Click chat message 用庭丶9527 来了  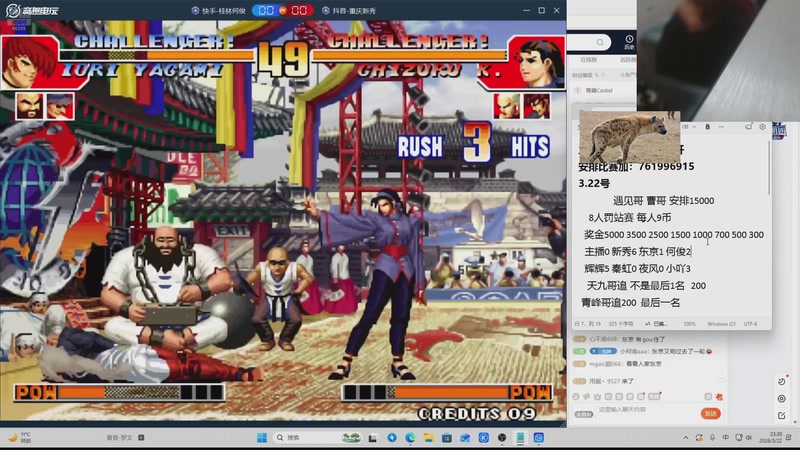[611, 381]
